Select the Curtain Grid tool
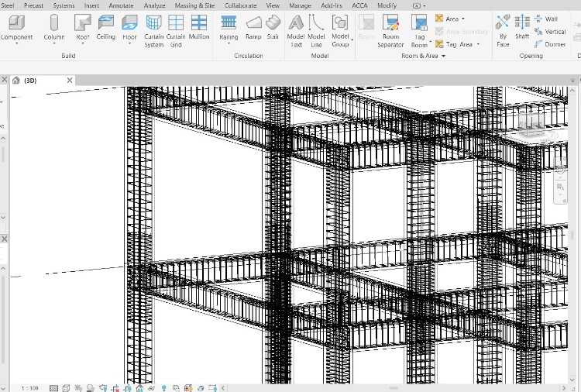This screenshot has width=581, height=392. tap(176, 32)
